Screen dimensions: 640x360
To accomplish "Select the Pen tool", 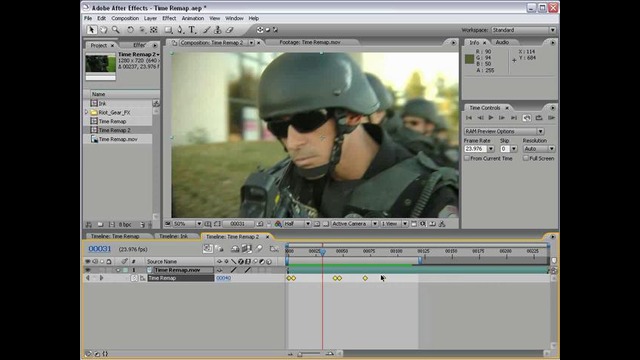I will [x=180, y=30].
